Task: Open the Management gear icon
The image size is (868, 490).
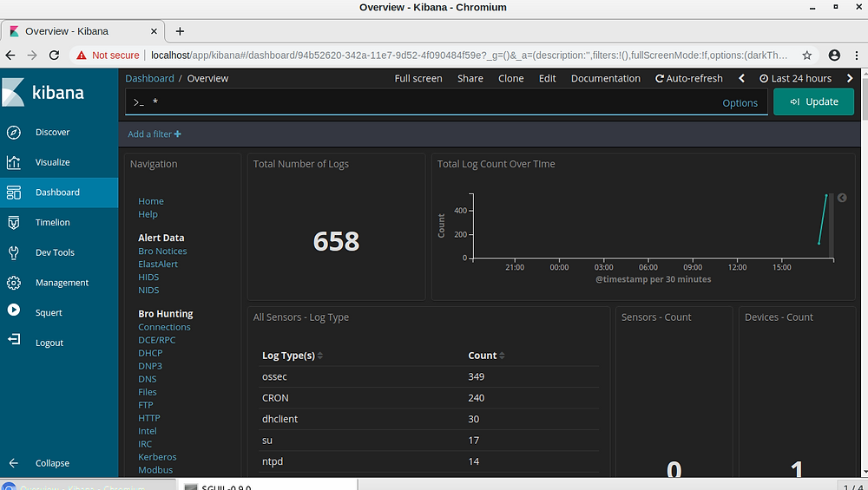Action: coord(14,283)
